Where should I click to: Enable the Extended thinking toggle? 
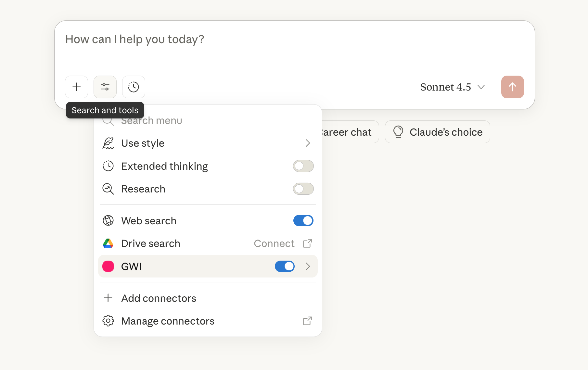click(x=303, y=166)
